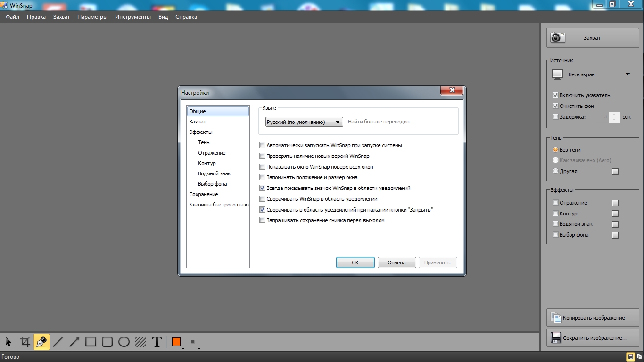Select the arrow pointer tool
The image size is (644, 362).
(8, 342)
